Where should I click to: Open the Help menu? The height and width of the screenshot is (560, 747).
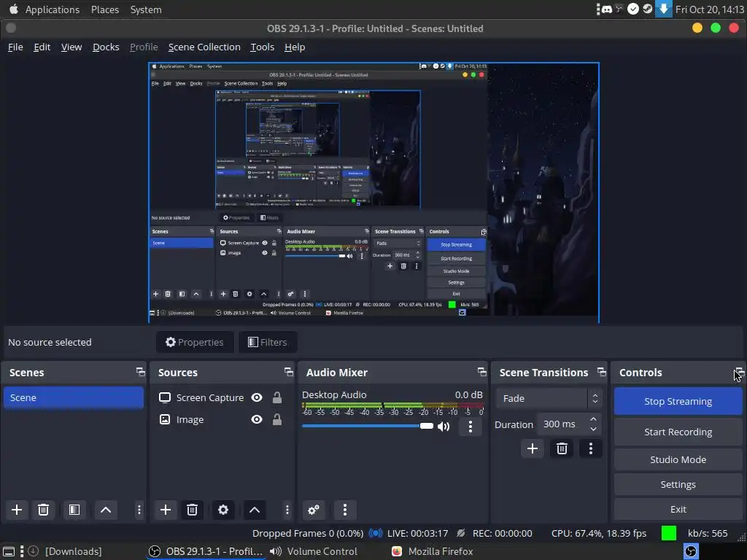[x=295, y=47]
